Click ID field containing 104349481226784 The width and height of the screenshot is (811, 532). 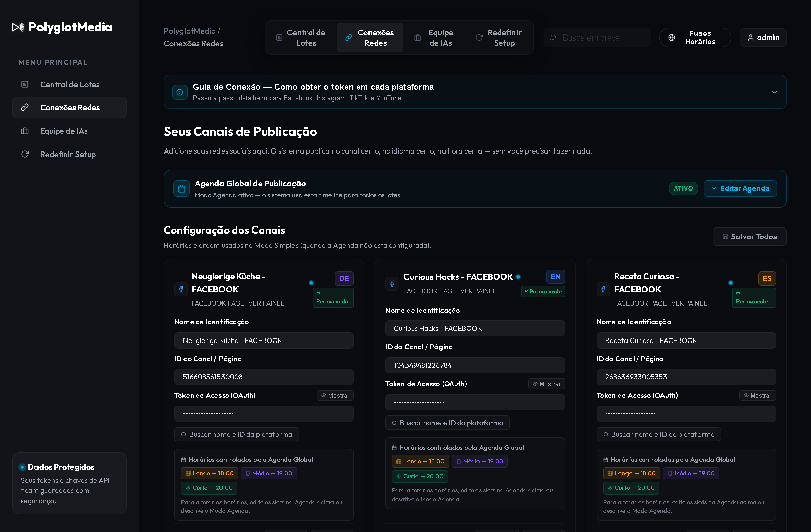tap(475, 365)
